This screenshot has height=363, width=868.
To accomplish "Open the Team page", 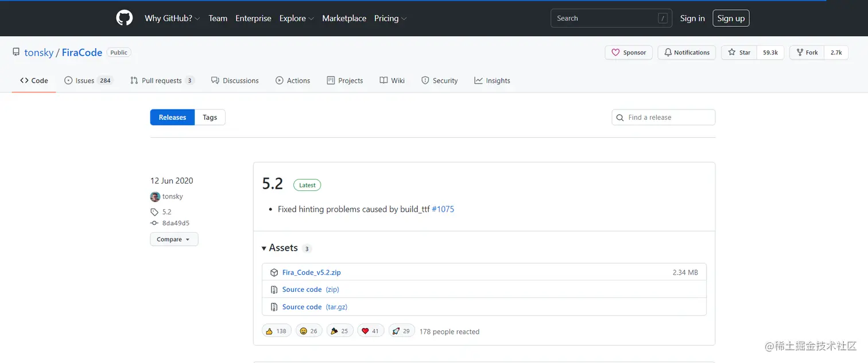I will [218, 18].
